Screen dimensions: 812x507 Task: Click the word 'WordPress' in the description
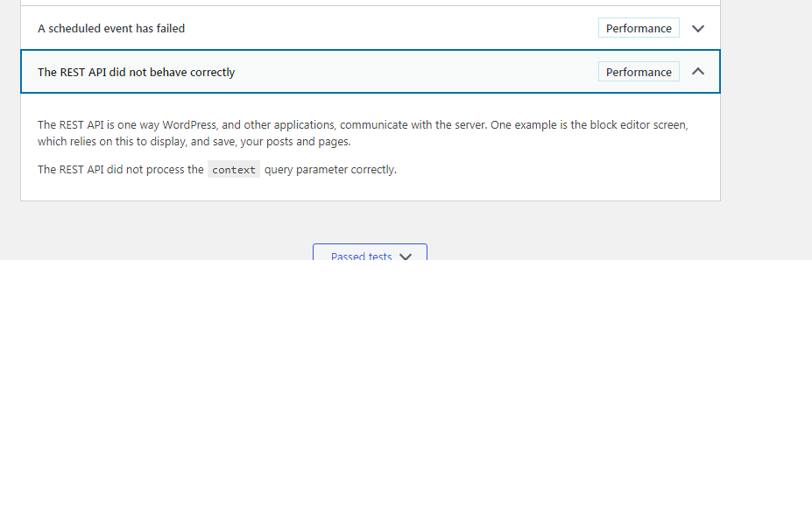pyautogui.click(x=189, y=125)
